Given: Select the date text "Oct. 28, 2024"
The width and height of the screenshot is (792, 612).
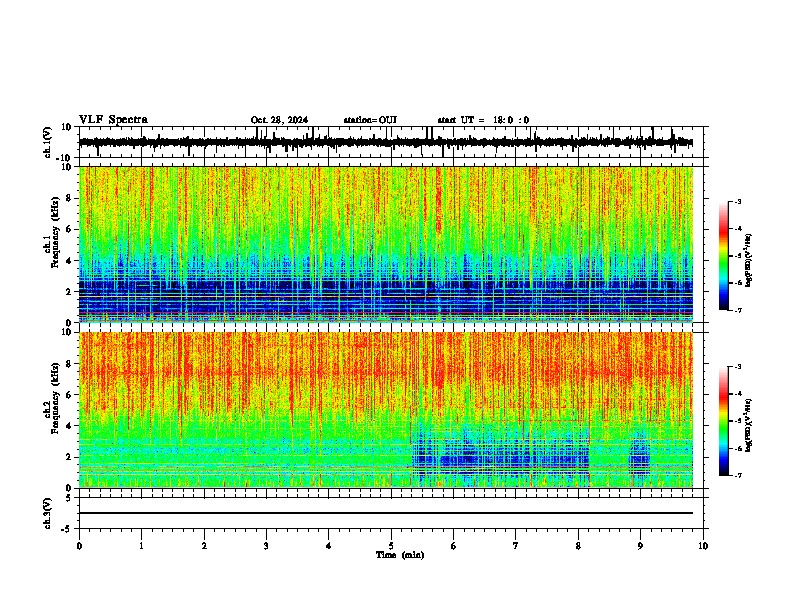Looking at the screenshot, I should [x=279, y=120].
